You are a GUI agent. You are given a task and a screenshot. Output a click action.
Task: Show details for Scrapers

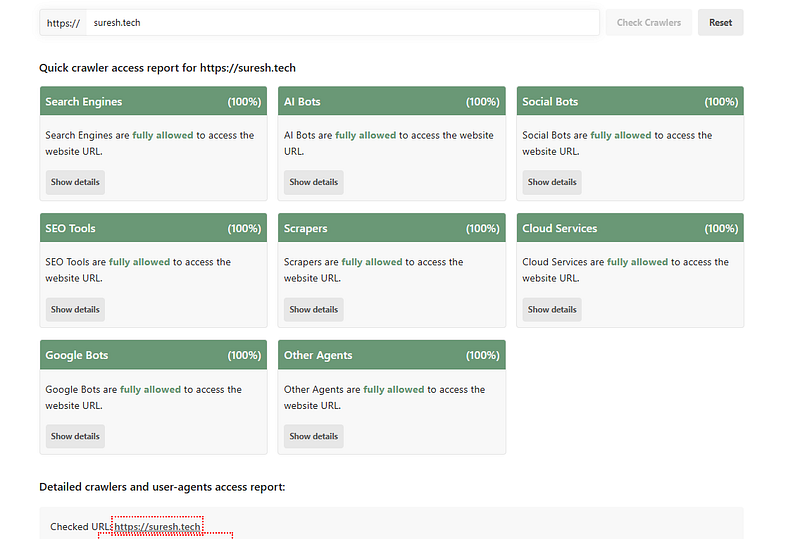point(313,309)
